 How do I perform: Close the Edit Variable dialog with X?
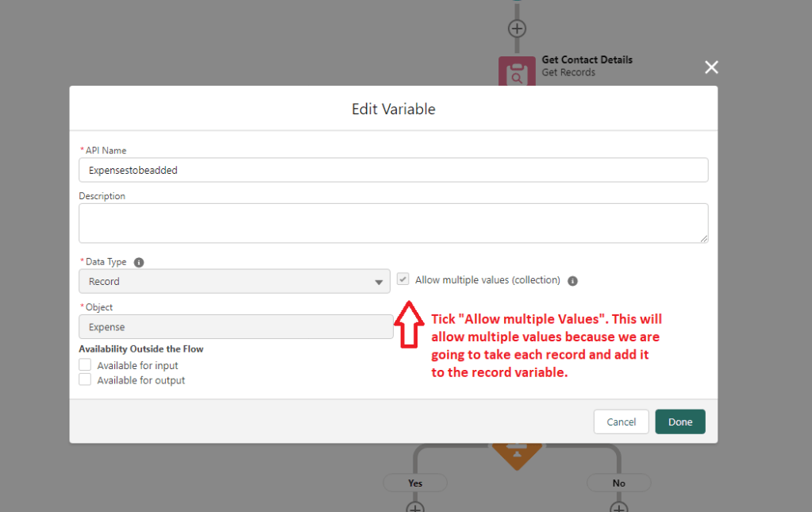(711, 67)
